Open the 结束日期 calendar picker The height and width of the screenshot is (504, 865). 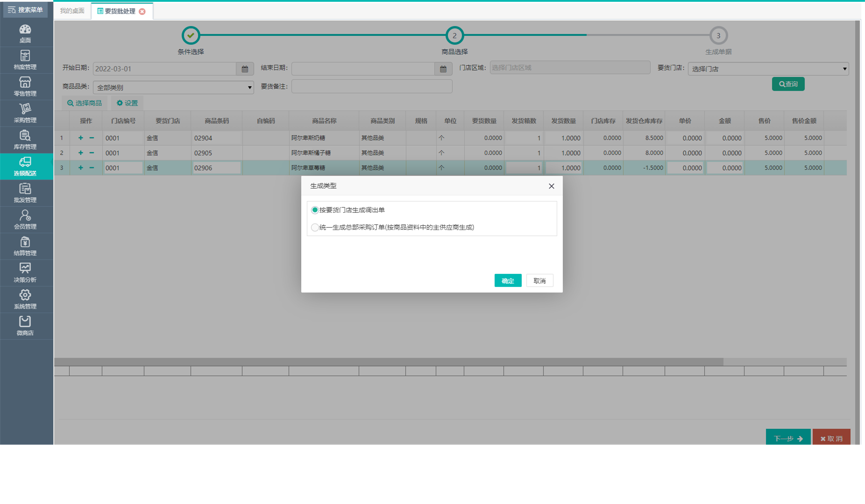(443, 69)
